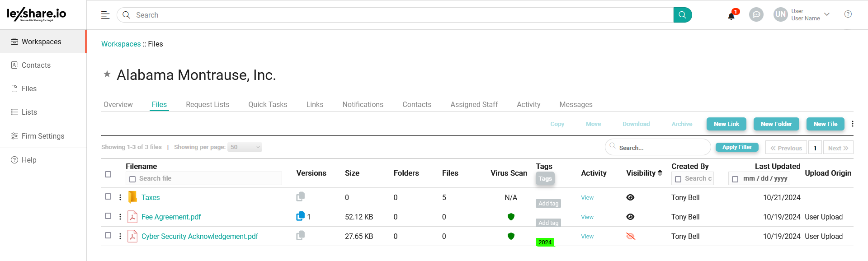Toggle visibility eye for Taxes folder
Image resolution: width=868 pixels, height=261 pixels.
pyautogui.click(x=630, y=197)
